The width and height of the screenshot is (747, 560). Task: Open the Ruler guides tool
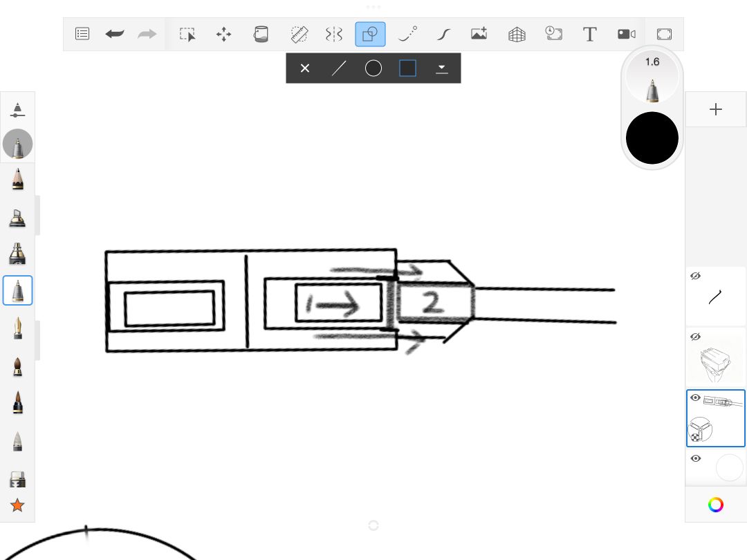click(x=299, y=35)
